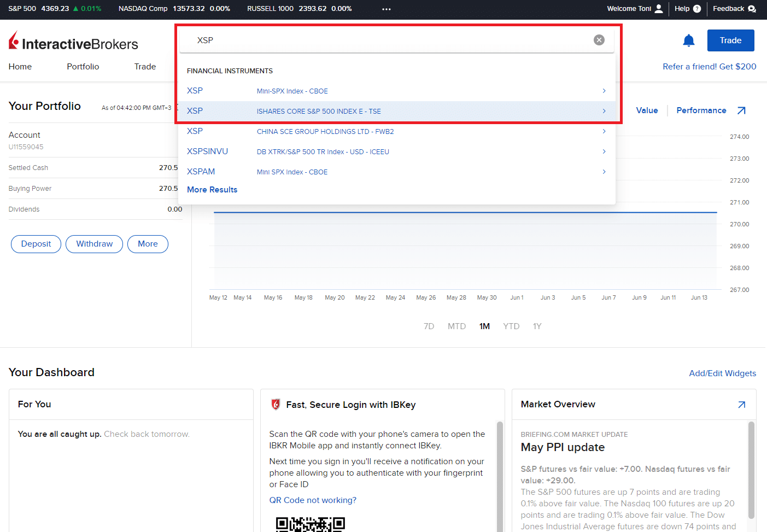Clear the XSP search text

[x=599, y=40]
